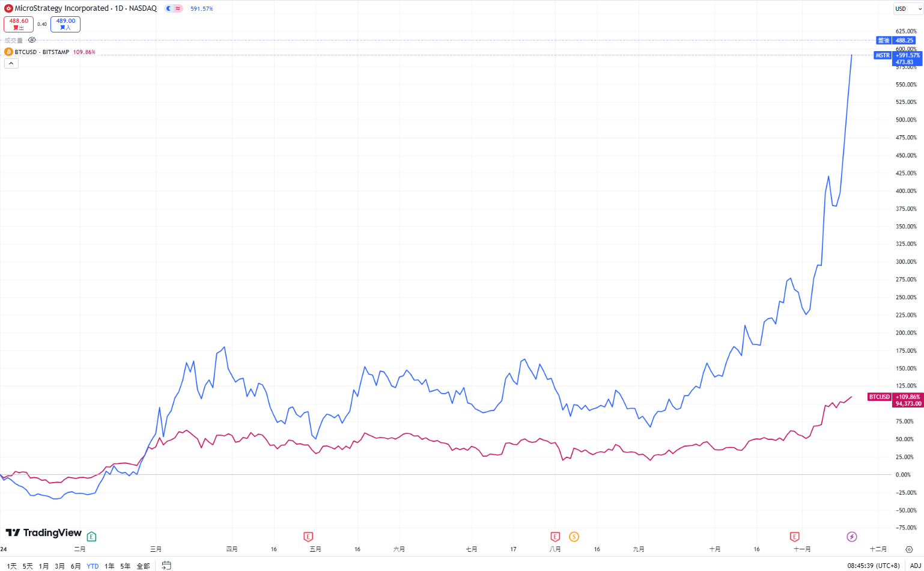Click the 四月 time axis label

pos(232,549)
